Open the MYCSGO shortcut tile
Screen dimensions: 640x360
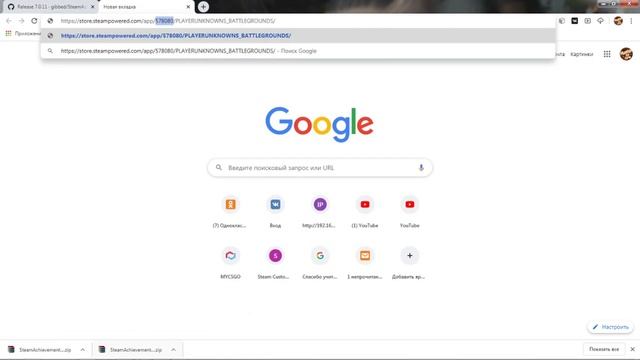coord(230,256)
